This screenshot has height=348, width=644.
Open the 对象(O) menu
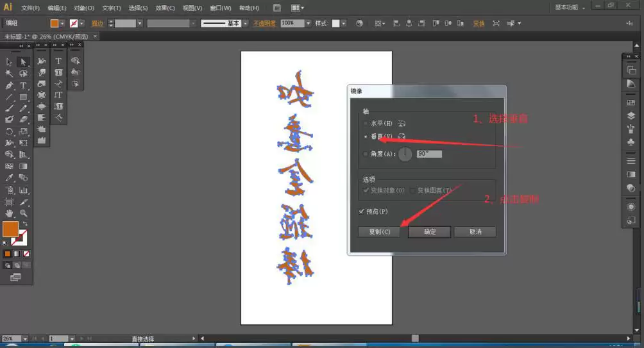pos(84,8)
